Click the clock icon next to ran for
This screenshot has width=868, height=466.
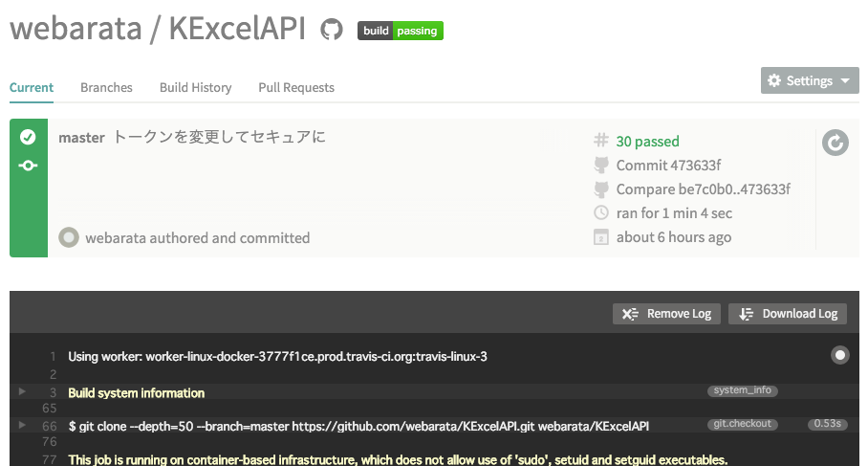(601, 212)
